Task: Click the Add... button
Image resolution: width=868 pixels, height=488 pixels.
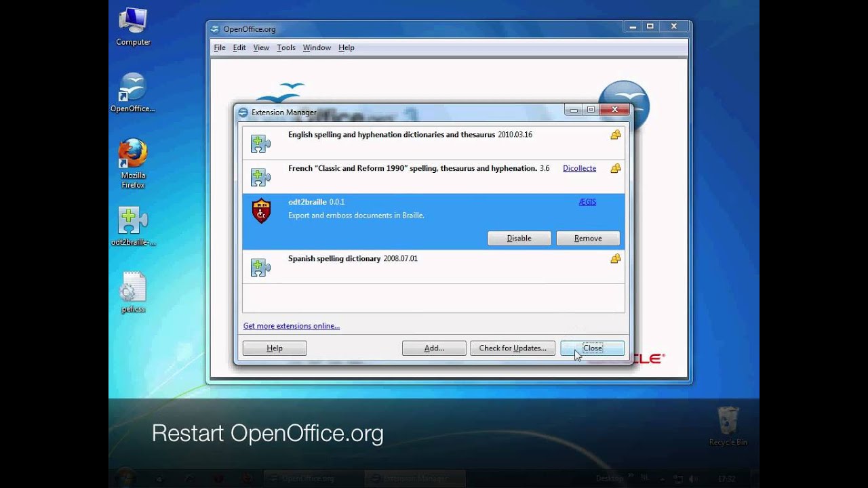Action: (x=434, y=348)
